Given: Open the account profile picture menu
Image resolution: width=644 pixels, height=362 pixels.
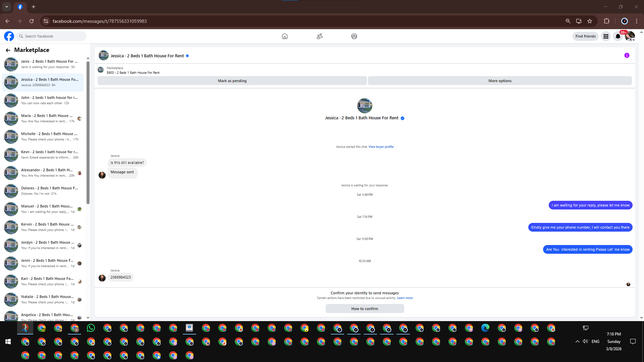Looking at the screenshot, I should [630, 36].
